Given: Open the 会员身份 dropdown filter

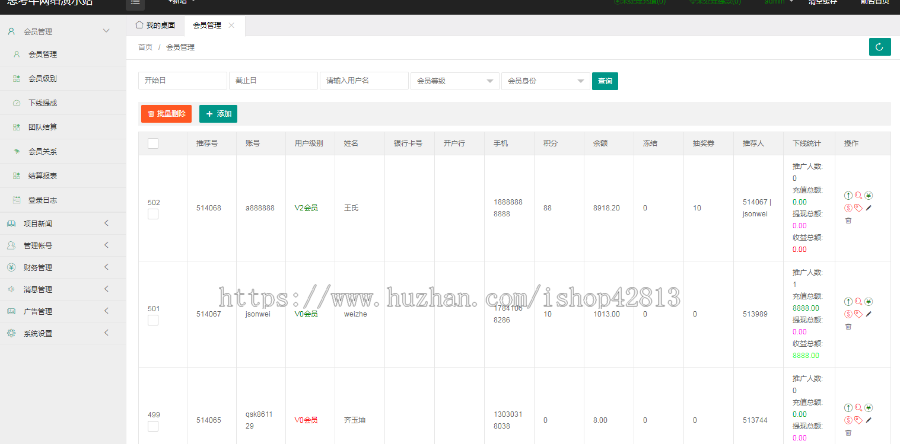Looking at the screenshot, I should [545, 81].
